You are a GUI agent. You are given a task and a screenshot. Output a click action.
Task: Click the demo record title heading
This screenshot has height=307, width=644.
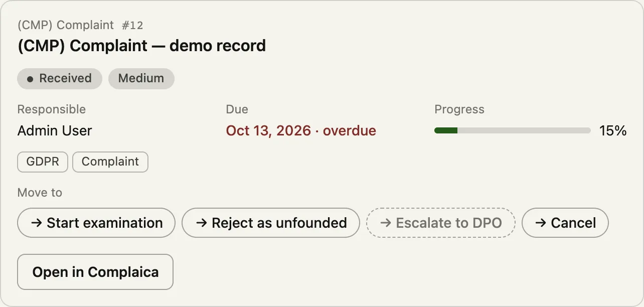141,46
